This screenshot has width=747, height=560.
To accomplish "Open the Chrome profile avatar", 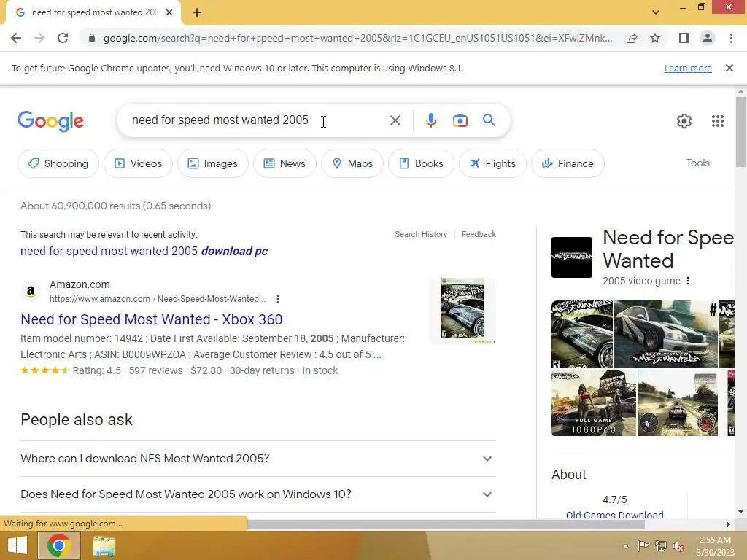I will coord(708,38).
